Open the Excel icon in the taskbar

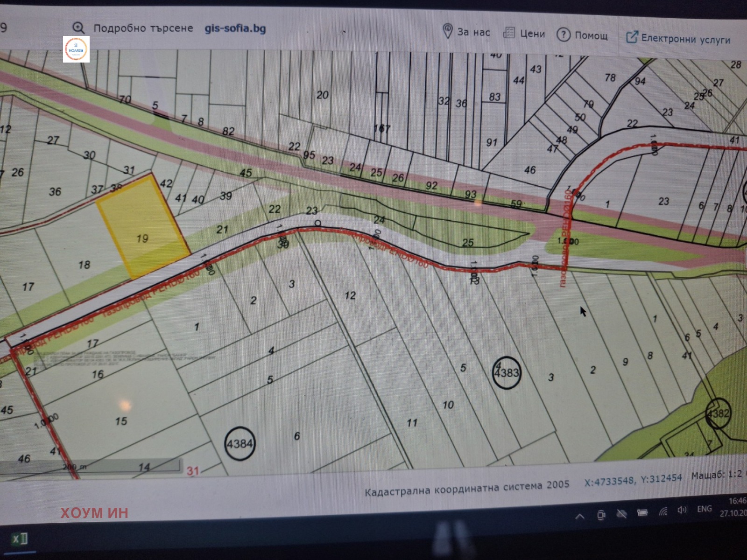20,539
